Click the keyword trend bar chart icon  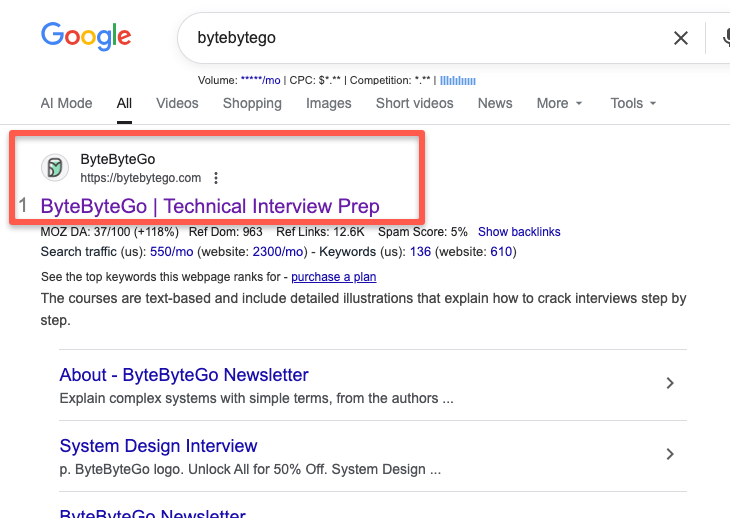[x=458, y=81]
